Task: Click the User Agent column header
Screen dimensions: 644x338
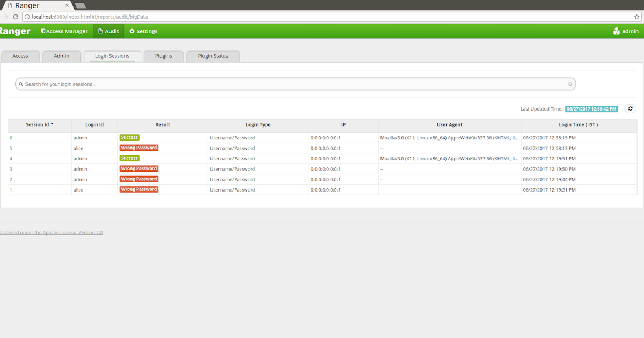Action: (450, 124)
